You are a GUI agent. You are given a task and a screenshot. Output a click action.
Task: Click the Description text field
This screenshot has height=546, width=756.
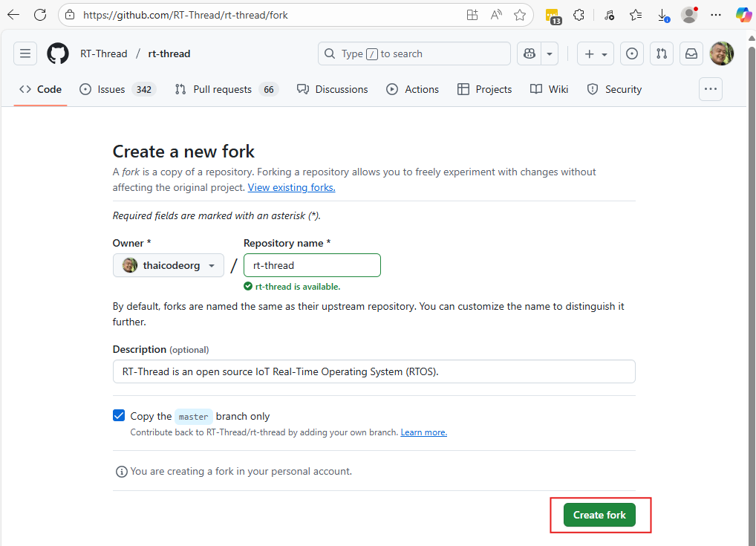(x=374, y=371)
